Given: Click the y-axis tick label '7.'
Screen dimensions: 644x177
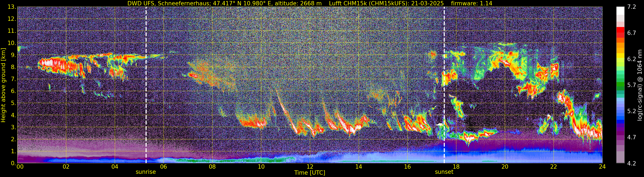Looking at the screenshot, I should point(13,79).
